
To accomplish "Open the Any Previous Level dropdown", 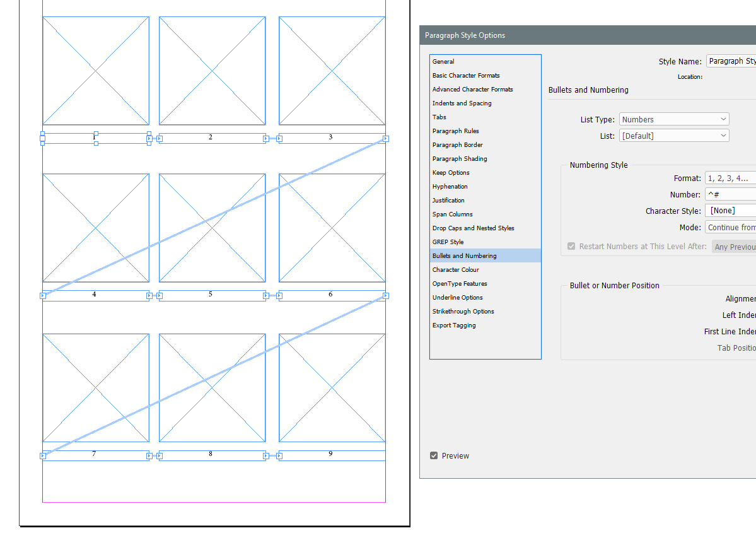I will click(734, 247).
